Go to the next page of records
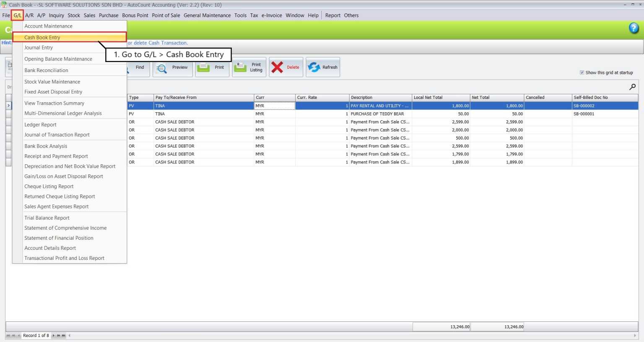This screenshot has height=342, width=644. click(x=59, y=336)
